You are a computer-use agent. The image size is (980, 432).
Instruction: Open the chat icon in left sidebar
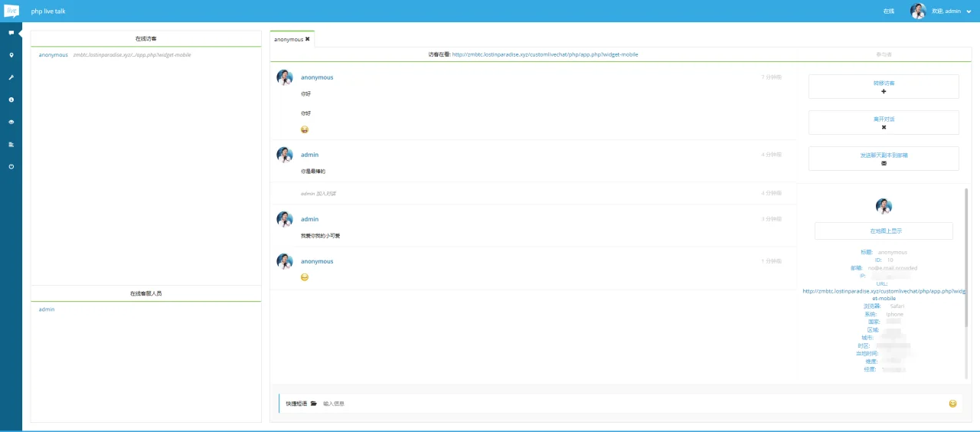pos(11,33)
